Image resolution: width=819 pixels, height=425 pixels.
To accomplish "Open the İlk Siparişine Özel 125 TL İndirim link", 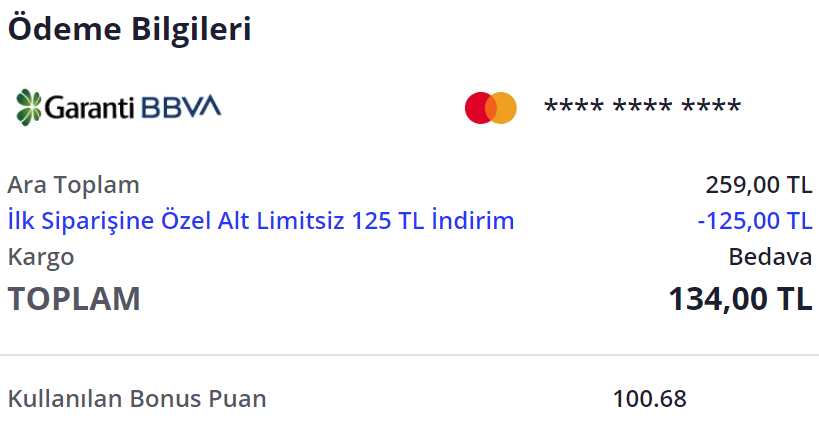I will point(261,220).
